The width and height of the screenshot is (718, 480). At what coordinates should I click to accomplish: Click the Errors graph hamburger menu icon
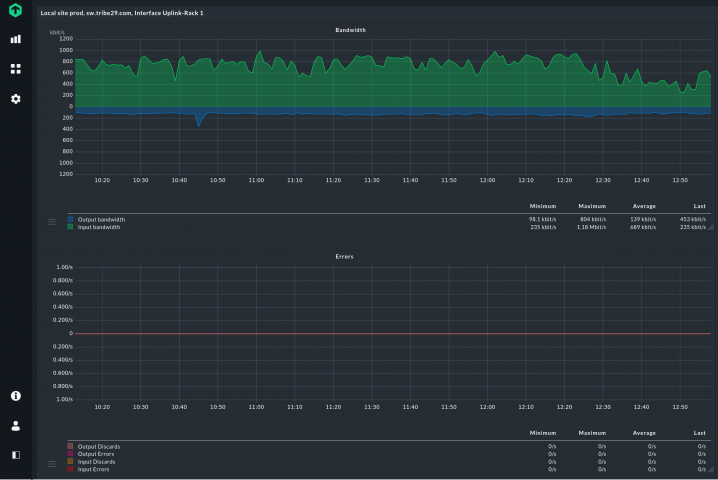pyautogui.click(x=52, y=464)
